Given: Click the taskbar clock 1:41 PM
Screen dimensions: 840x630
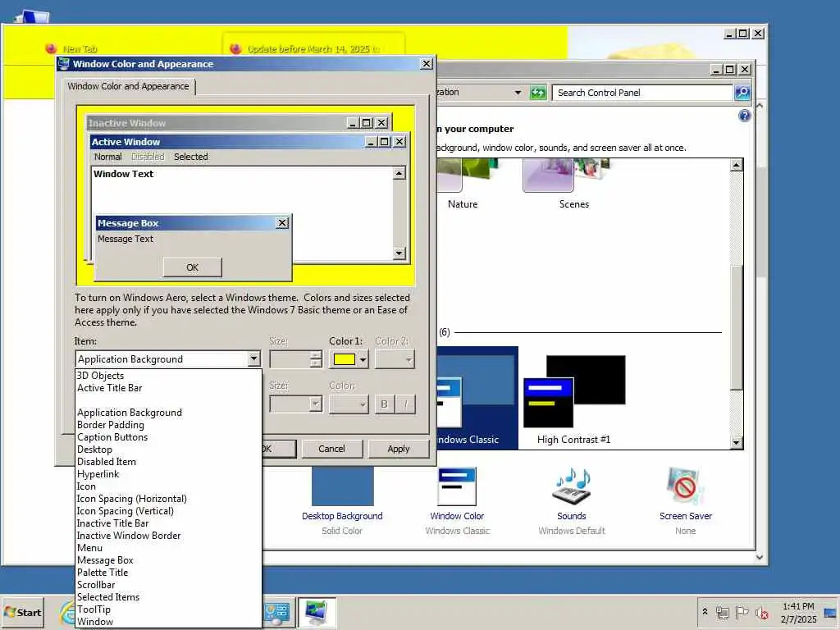Looking at the screenshot, I should pos(798,606).
